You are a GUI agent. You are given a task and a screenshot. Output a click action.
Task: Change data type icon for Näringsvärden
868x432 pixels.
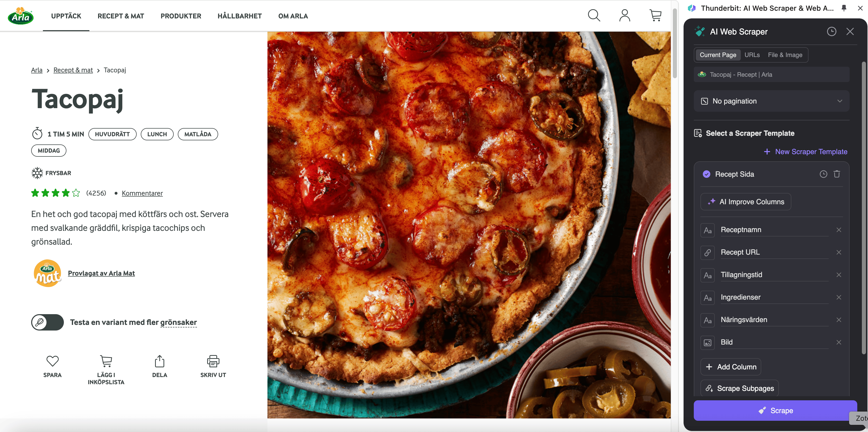(708, 320)
